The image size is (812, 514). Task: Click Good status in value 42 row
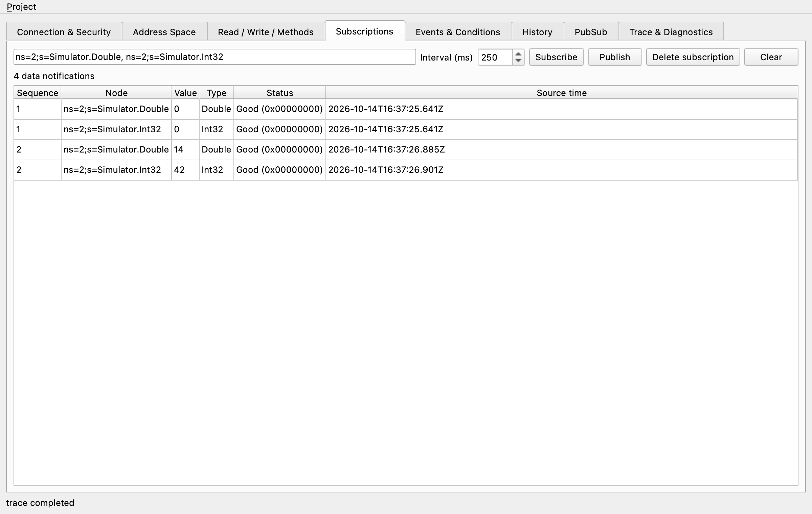(279, 170)
